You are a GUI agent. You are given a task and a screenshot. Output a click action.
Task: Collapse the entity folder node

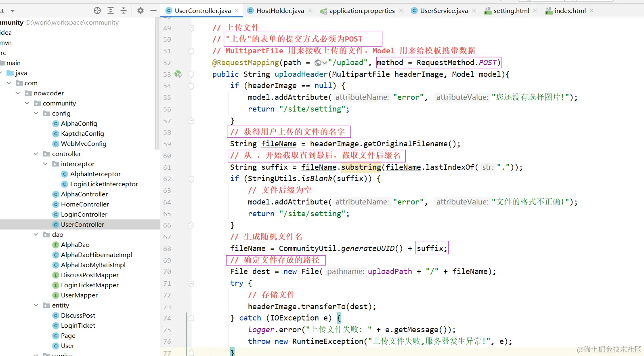point(36,305)
